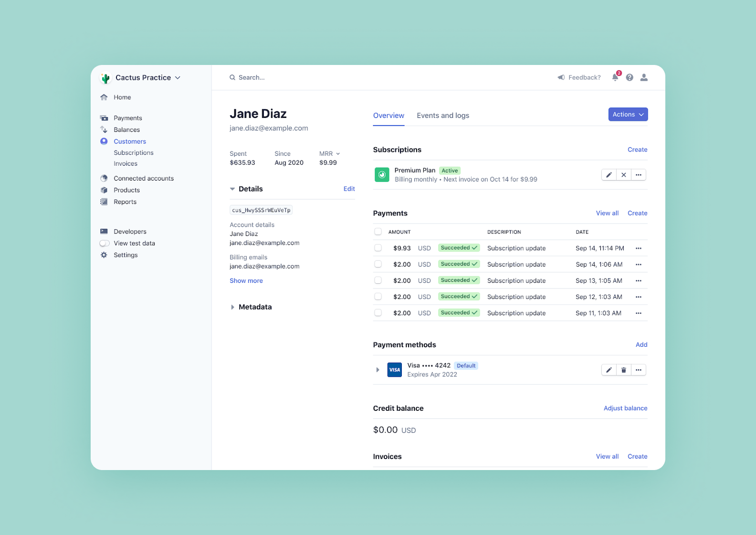
Task: Expand the Metadata section
Action: click(232, 307)
